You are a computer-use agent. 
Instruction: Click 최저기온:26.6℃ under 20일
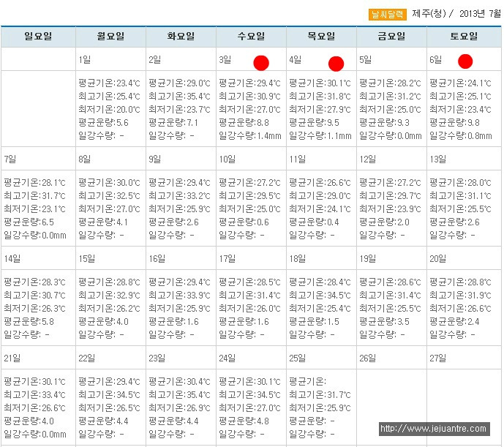click(x=460, y=308)
